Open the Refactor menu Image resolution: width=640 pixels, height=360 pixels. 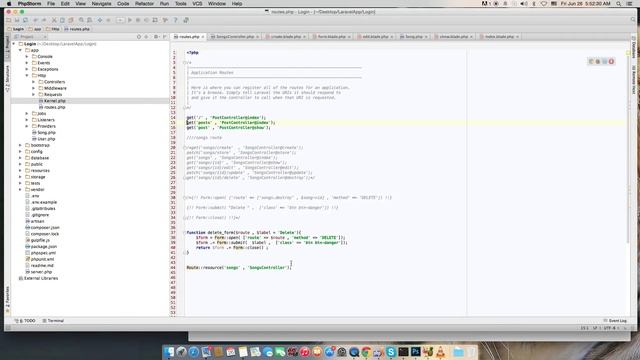144,4
